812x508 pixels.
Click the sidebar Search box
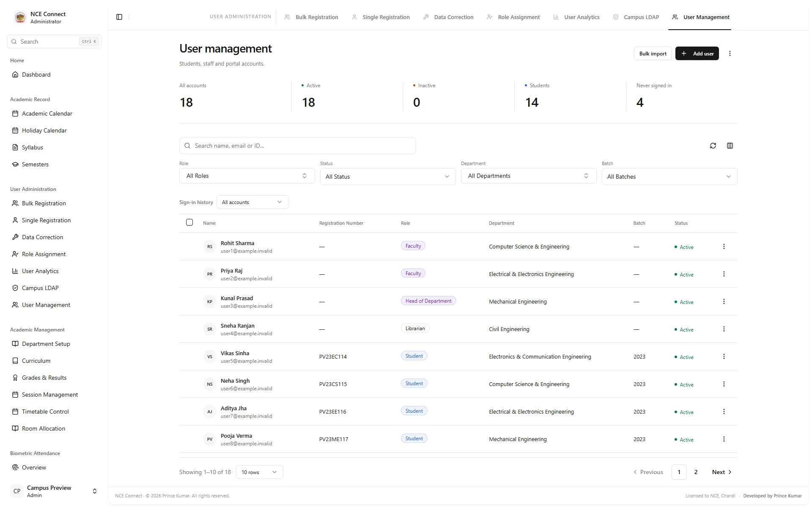tap(54, 41)
